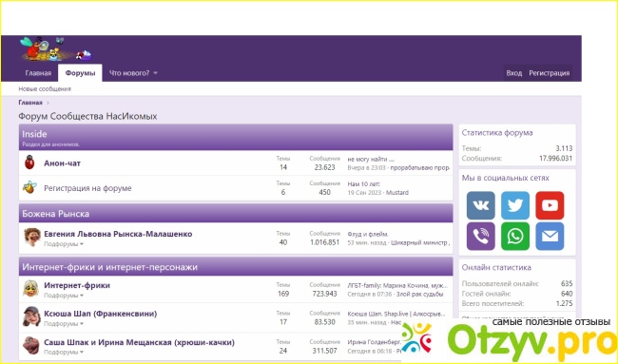Click the ladybug icon beside Анон-чат
Image resolution: width=618 pixels, height=364 pixels.
coord(29,163)
